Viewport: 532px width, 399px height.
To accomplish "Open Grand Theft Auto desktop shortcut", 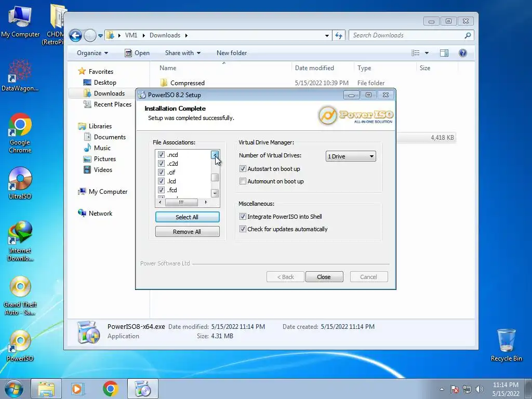I will tap(20, 296).
